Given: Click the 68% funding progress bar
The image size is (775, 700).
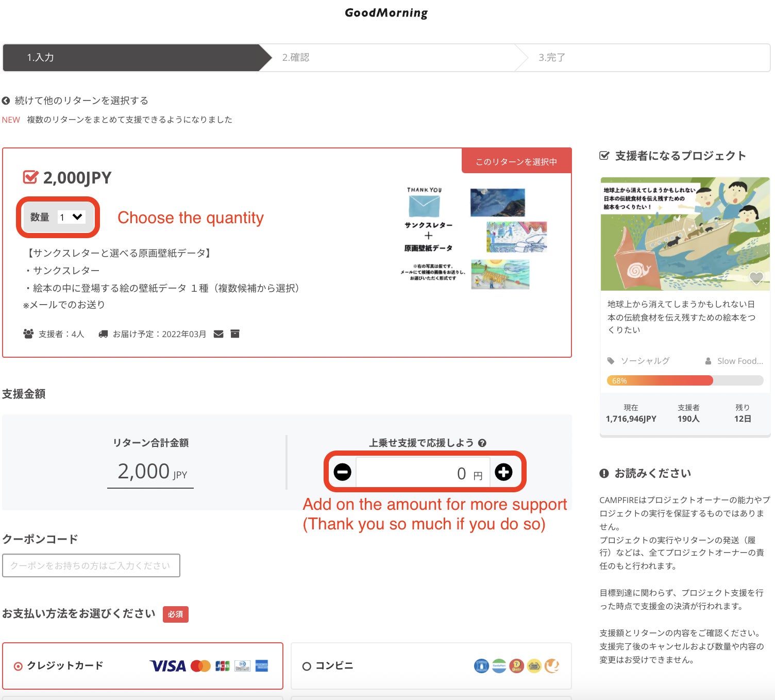Looking at the screenshot, I should click(x=685, y=381).
